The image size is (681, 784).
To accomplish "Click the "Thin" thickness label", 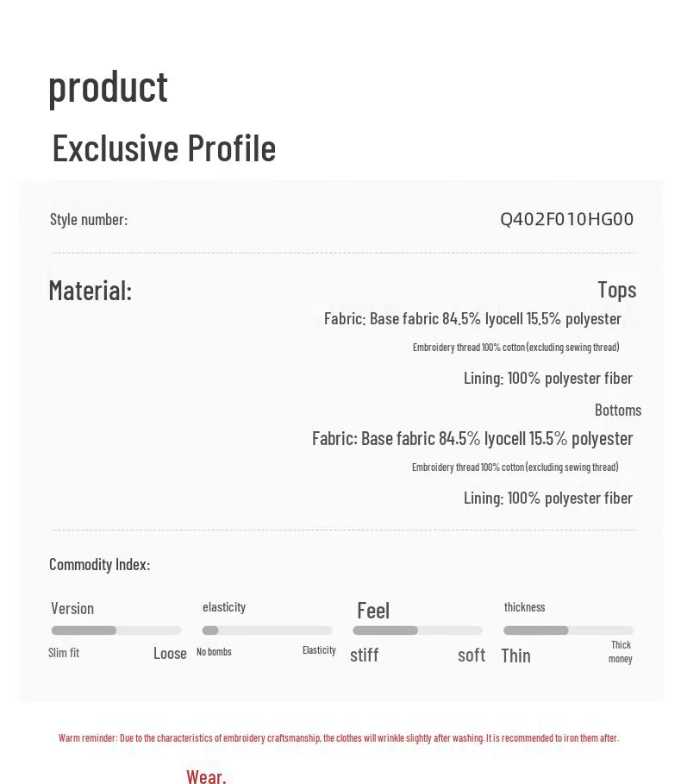I will point(515,655).
